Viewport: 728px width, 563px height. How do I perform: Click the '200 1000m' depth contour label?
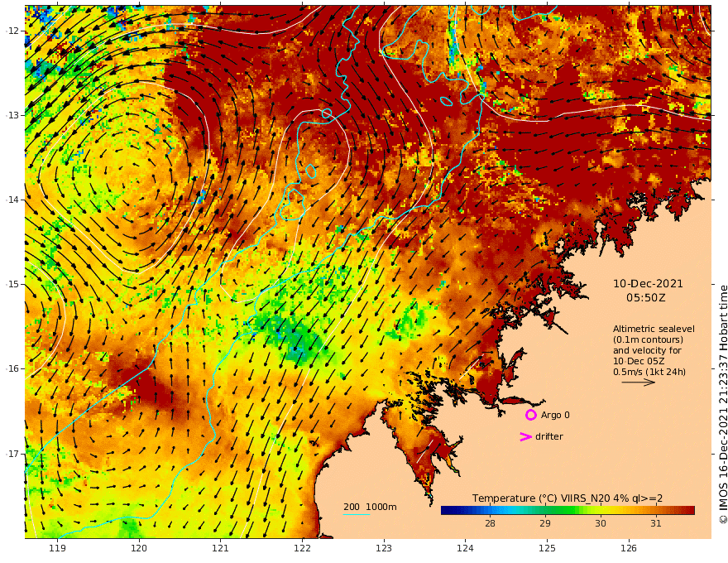pyautogui.click(x=370, y=507)
